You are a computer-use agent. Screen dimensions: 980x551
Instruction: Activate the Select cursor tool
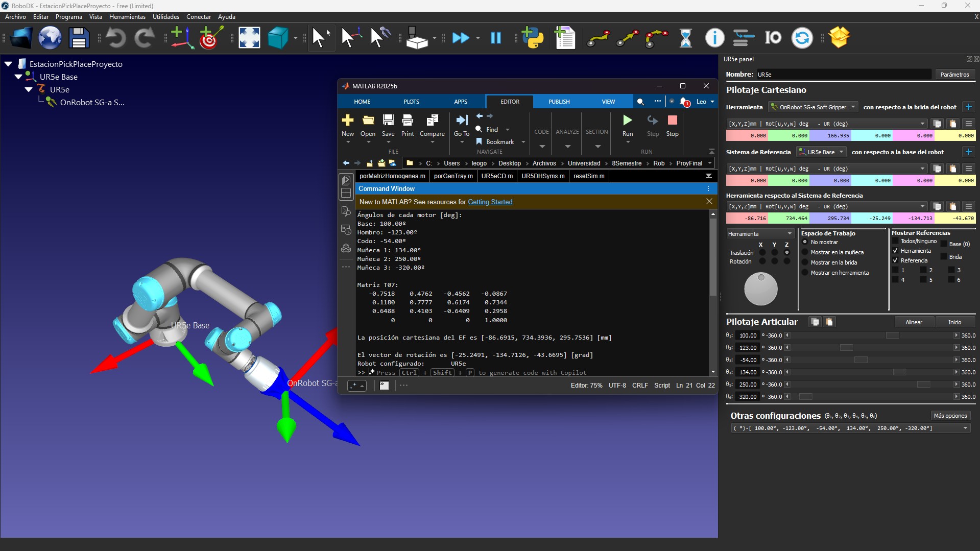pyautogui.click(x=321, y=38)
